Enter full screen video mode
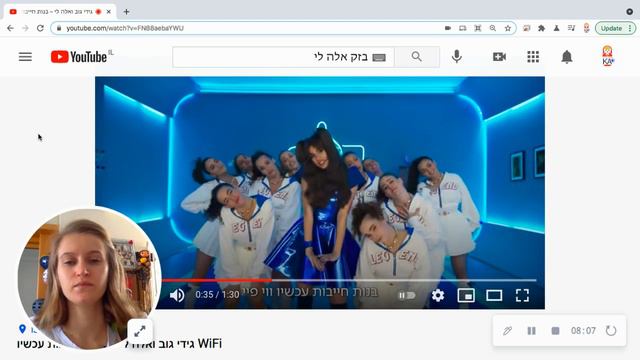The image size is (640, 360). [522, 295]
